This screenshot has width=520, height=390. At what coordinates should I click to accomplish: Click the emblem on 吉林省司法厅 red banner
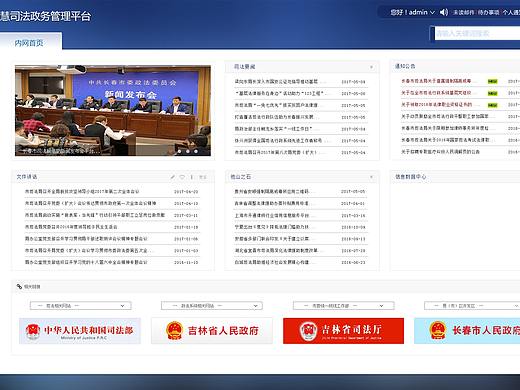click(308, 331)
